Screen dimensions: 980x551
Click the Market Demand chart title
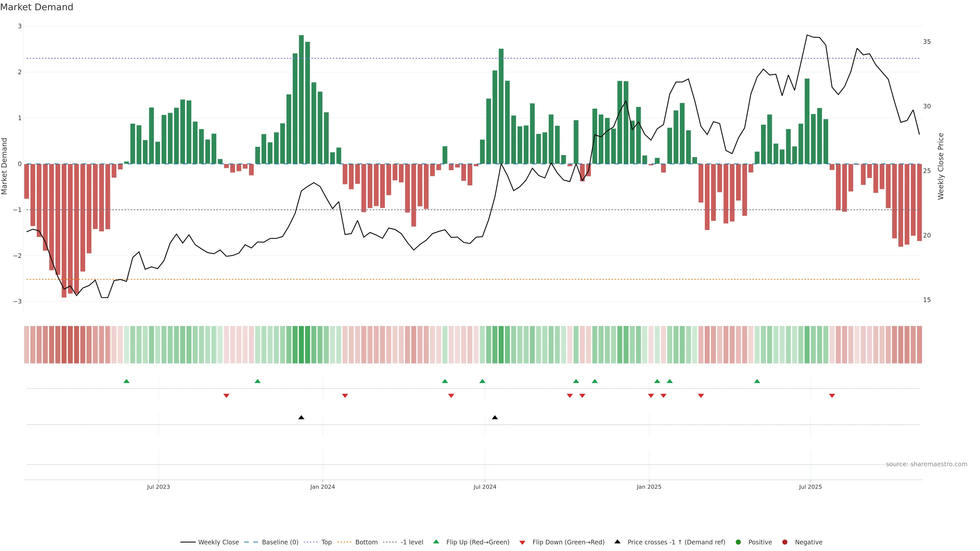click(36, 7)
